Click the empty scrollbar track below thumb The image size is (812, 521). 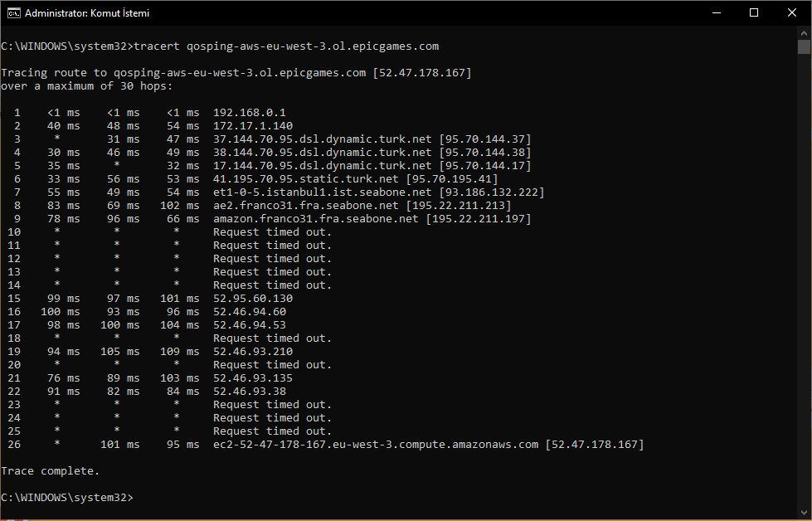[x=804, y=280]
